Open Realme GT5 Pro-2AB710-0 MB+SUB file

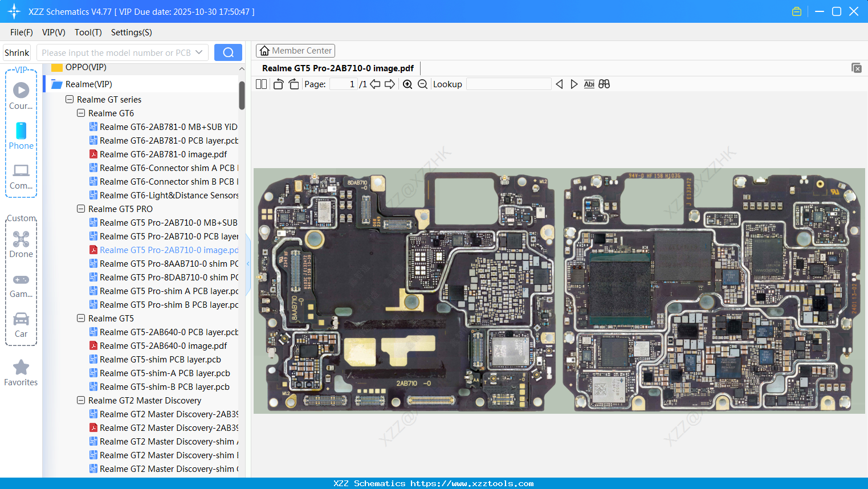pyautogui.click(x=164, y=222)
